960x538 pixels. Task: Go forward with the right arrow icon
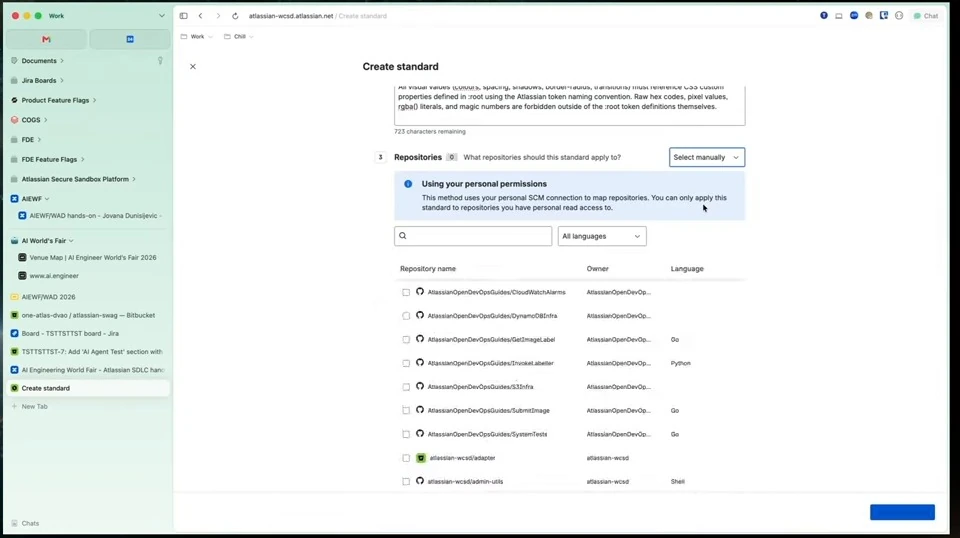click(x=218, y=16)
